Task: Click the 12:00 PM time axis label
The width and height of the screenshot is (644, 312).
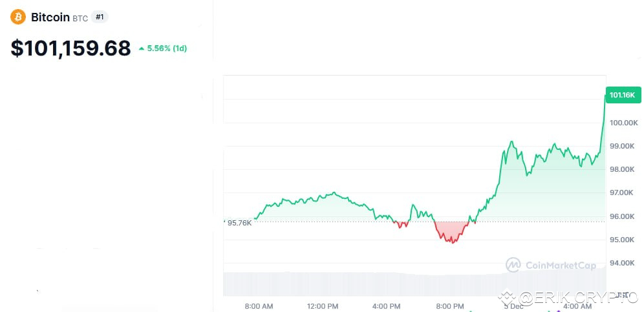Action: 323,306
